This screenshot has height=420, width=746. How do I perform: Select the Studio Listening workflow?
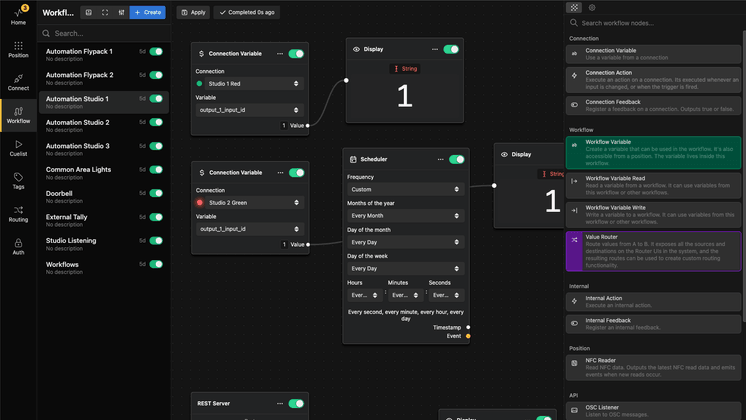click(104, 244)
